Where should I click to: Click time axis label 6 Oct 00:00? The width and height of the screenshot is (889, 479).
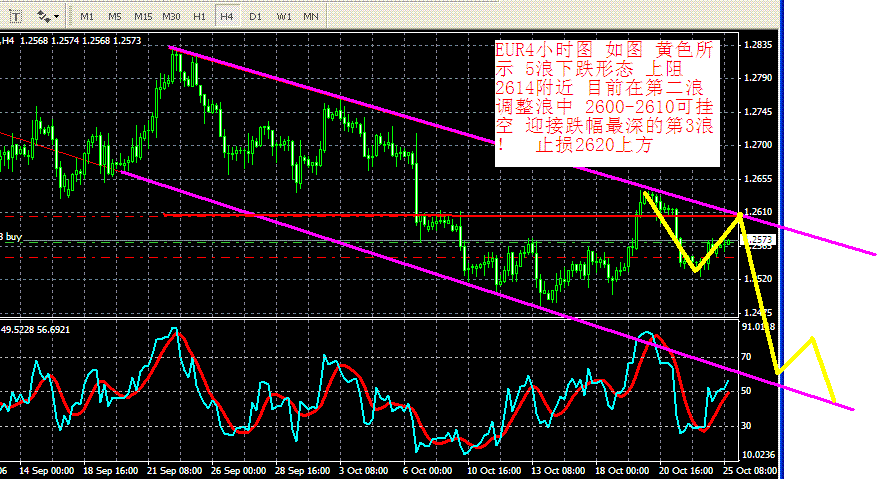[428, 471]
